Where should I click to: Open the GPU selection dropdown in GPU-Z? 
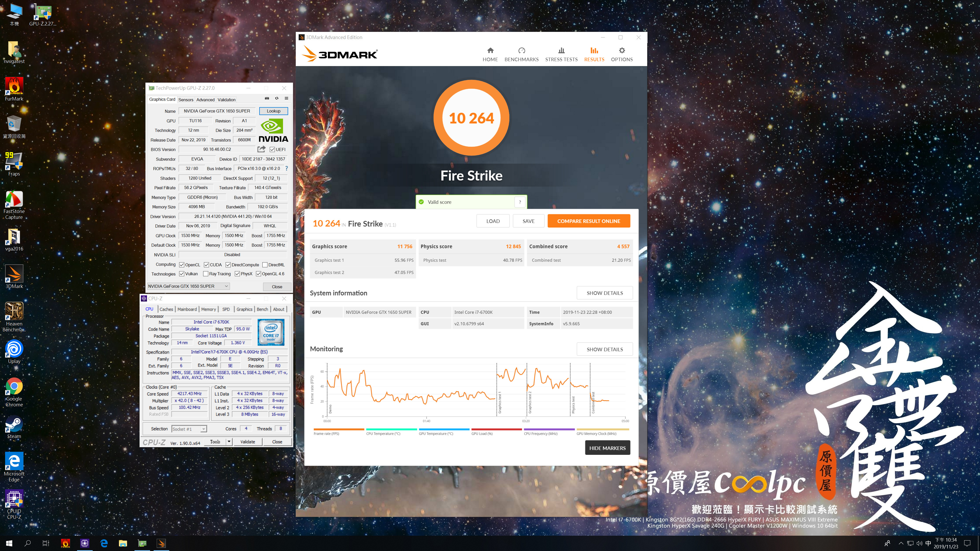188,286
